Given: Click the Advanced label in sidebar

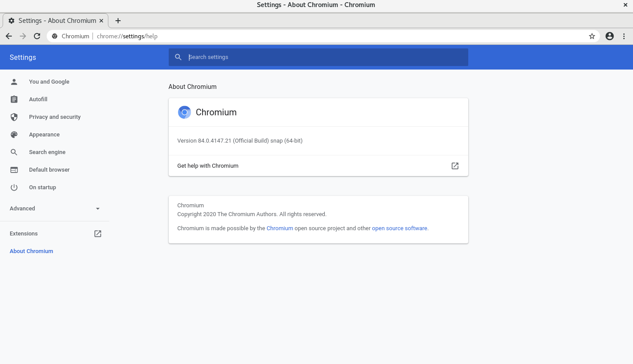Looking at the screenshot, I should (22, 209).
